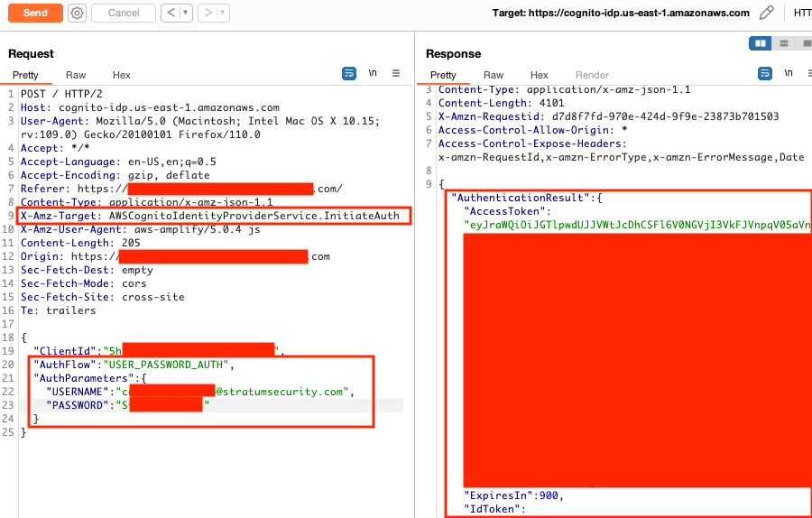
Task: Open the back-history dropdown arrow
Action: click(185, 13)
